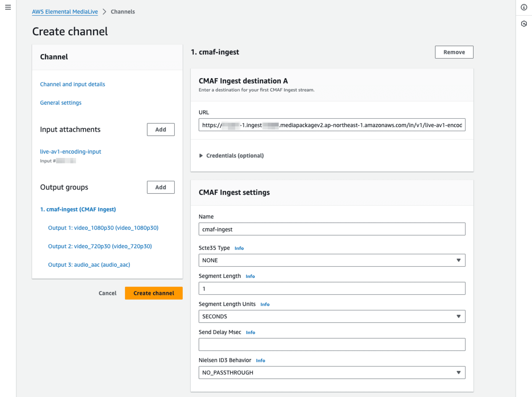Open Output 3: audio_aac
The width and height of the screenshot is (532, 397).
(x=89, y=265)
